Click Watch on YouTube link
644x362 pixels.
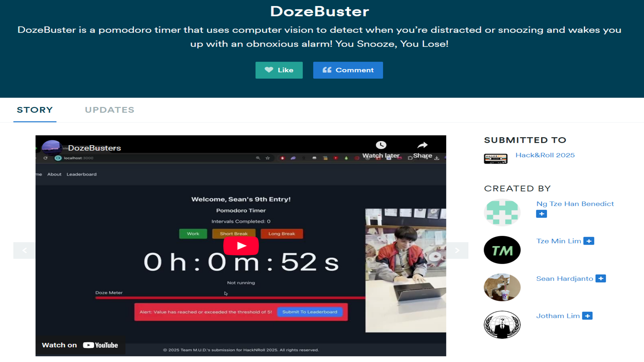click(80, 345)
